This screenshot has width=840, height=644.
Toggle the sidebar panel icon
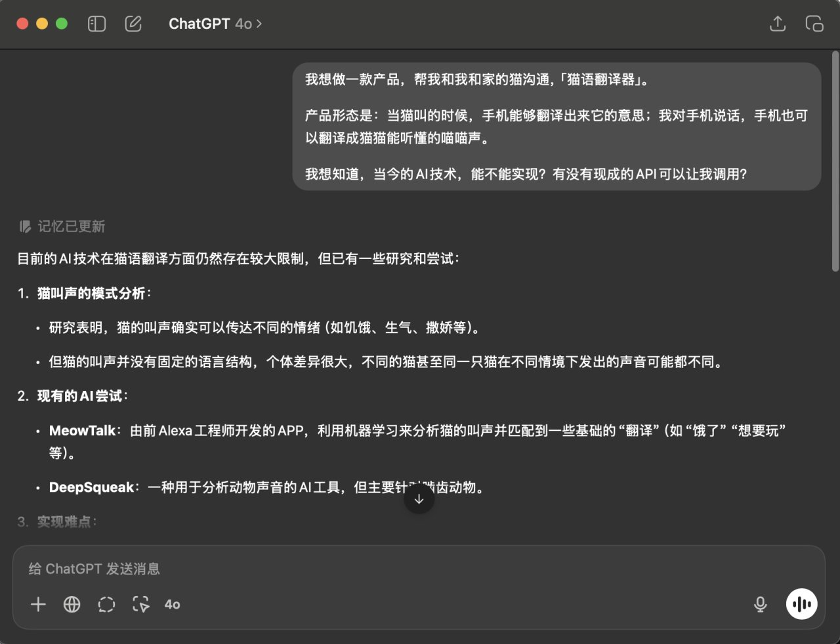click(96, 24)
